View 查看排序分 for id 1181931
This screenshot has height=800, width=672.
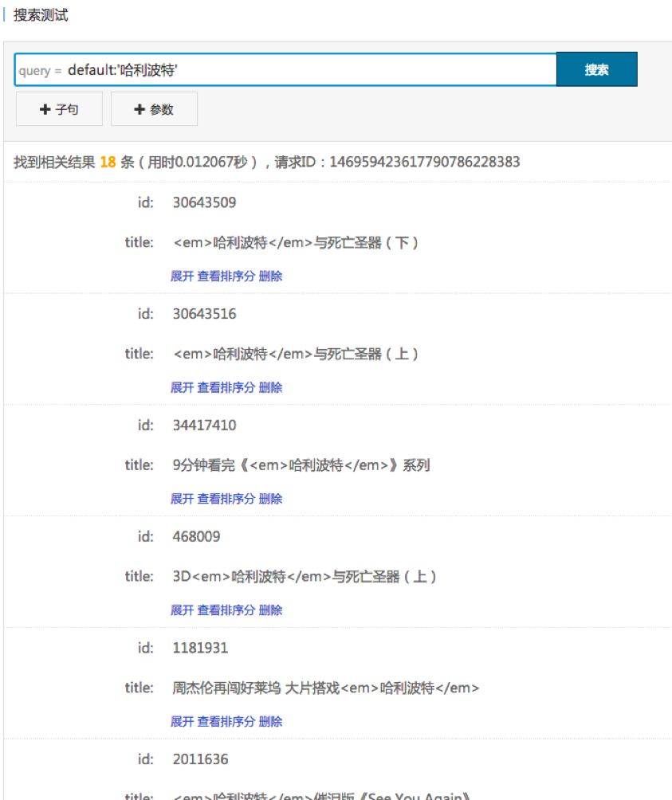(226, 721)
